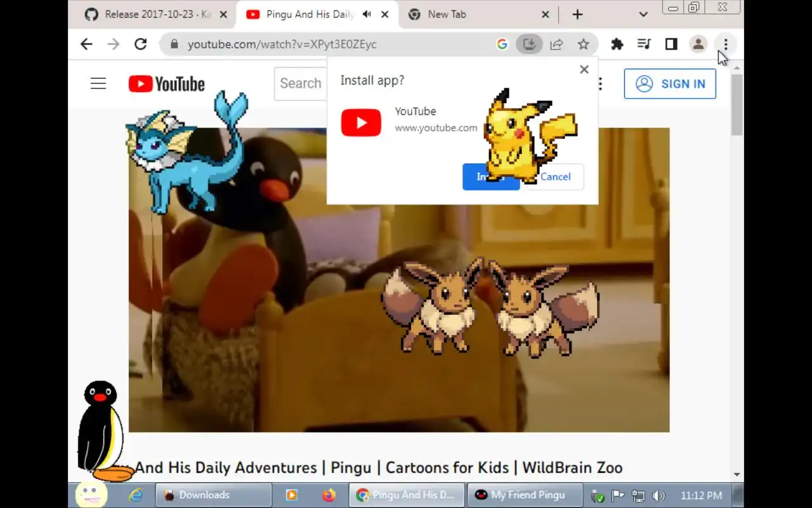Open the Windows Start button
This screenshot has height=508, width=812.
[91, 494]
